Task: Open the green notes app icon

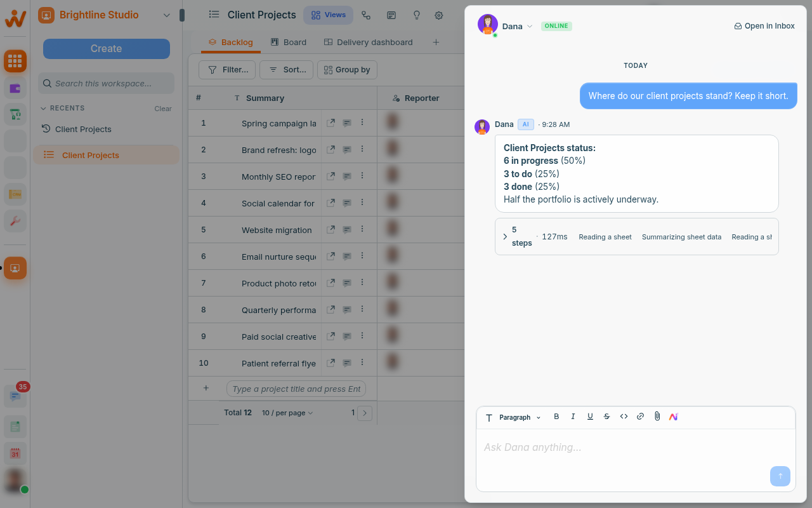Action: coord(15,426)
